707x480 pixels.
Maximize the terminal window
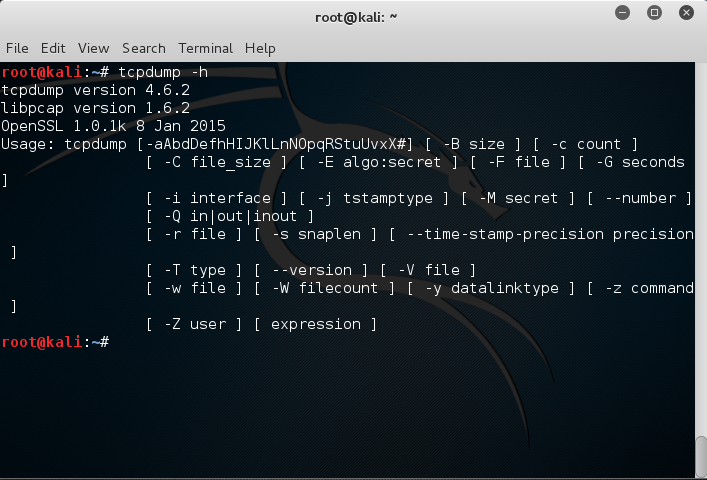[x=654, y=15]
